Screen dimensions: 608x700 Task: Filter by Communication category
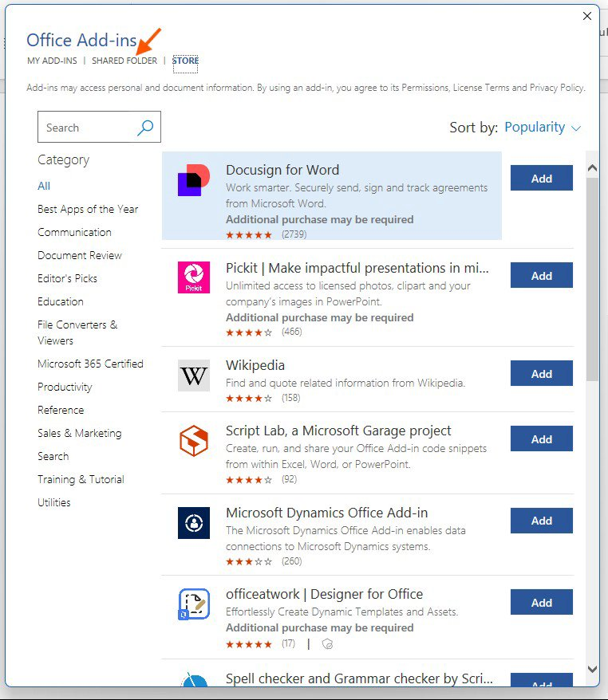click(75, 232)
